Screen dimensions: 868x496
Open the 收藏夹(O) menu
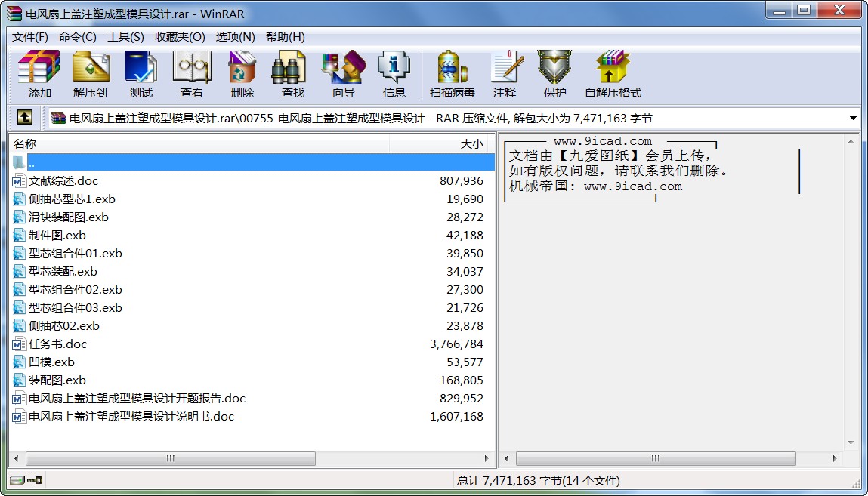tap(180, 37)
